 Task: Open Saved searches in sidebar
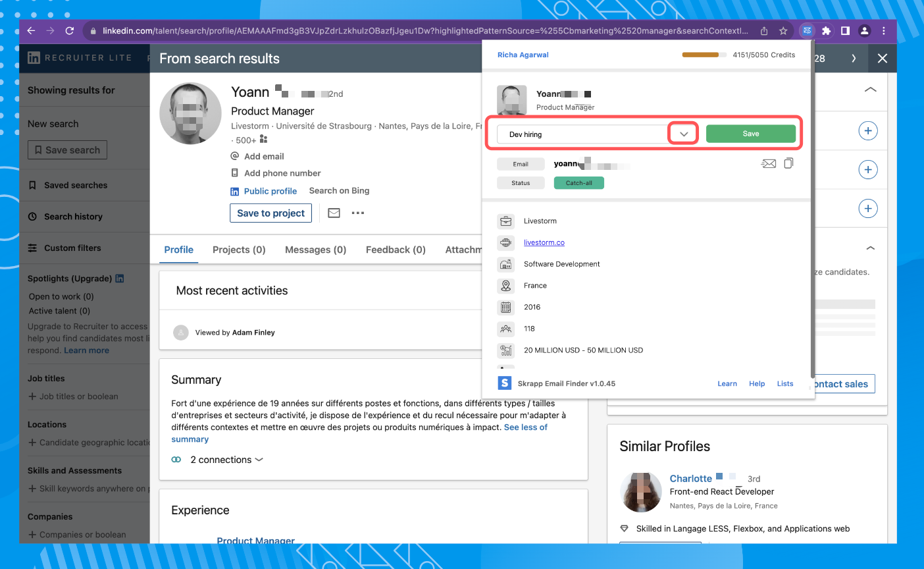click(x=68, y=185)
